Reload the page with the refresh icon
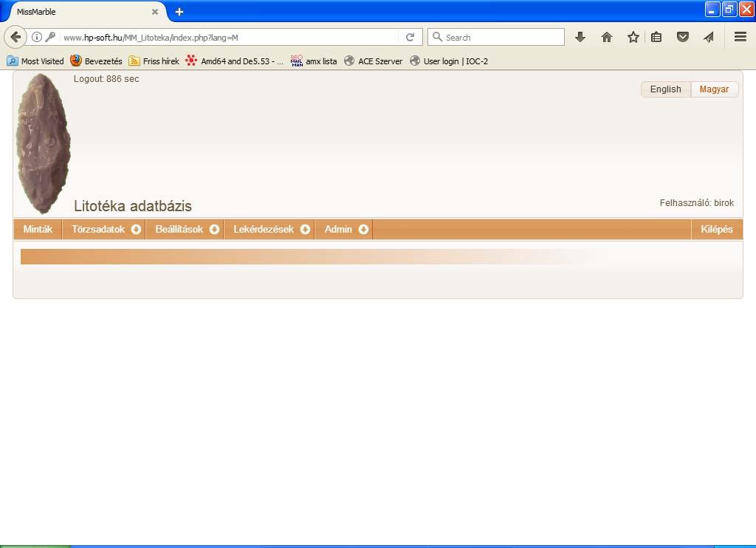This screenshot has width=756, height=548. pyautogui.click(x=410, y=37)
